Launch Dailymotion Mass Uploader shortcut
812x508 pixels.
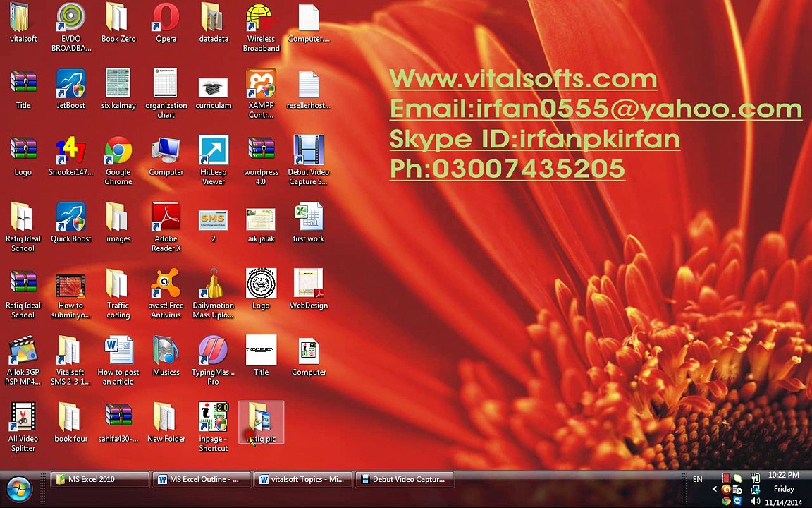pyautogui.click(x=214, y=294)
